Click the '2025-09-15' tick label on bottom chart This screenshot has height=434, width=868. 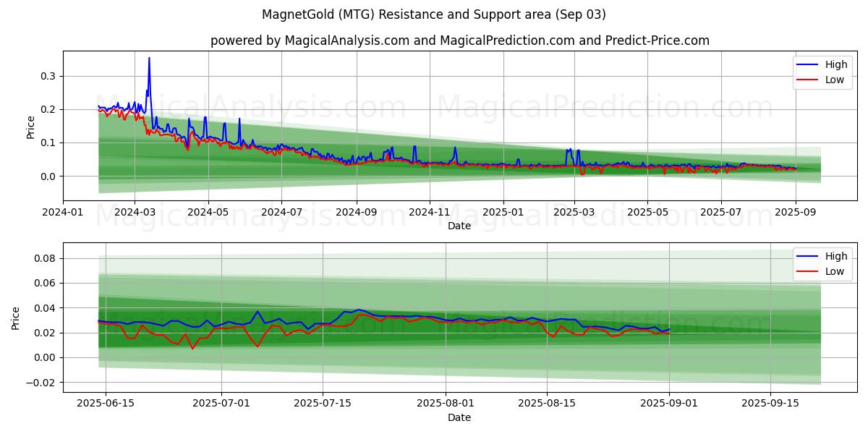pyautogui.click(x=770, y=404)
